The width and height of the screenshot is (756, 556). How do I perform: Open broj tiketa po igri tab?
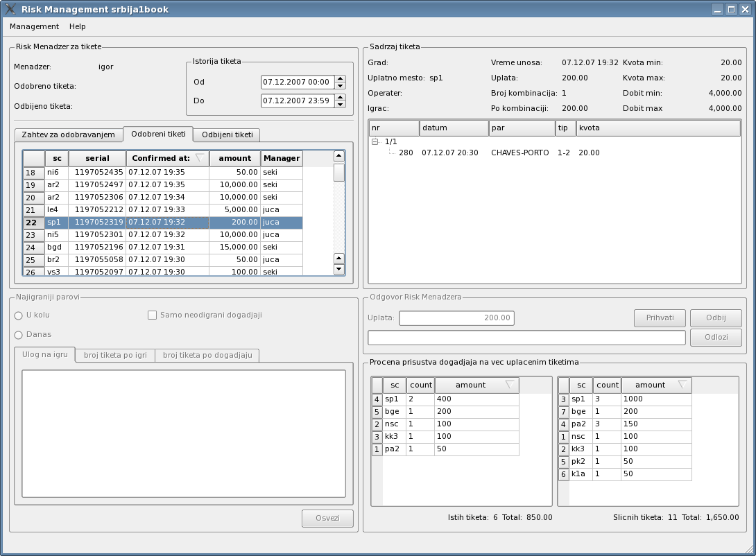[115, 356]
